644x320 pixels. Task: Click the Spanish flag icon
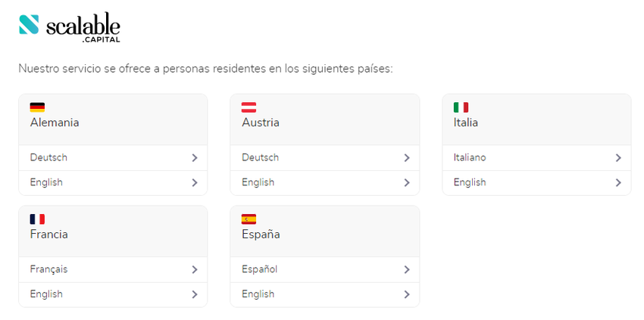[249, 219]
